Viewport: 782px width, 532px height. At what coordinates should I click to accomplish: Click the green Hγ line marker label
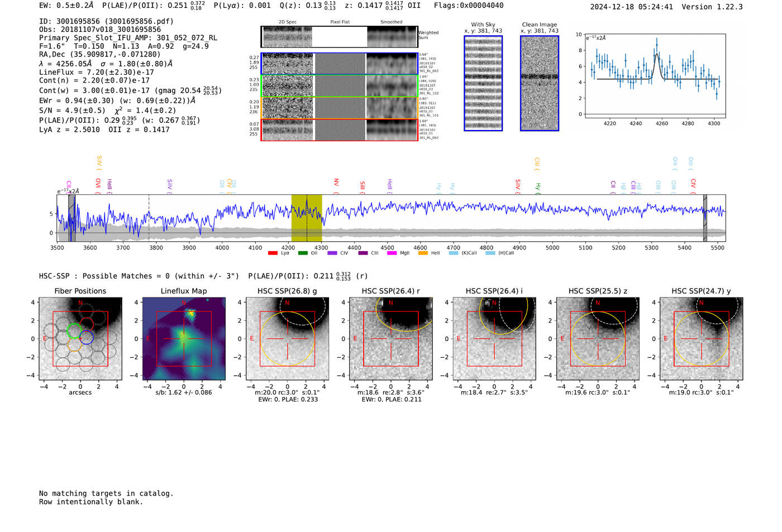[538, 186]
